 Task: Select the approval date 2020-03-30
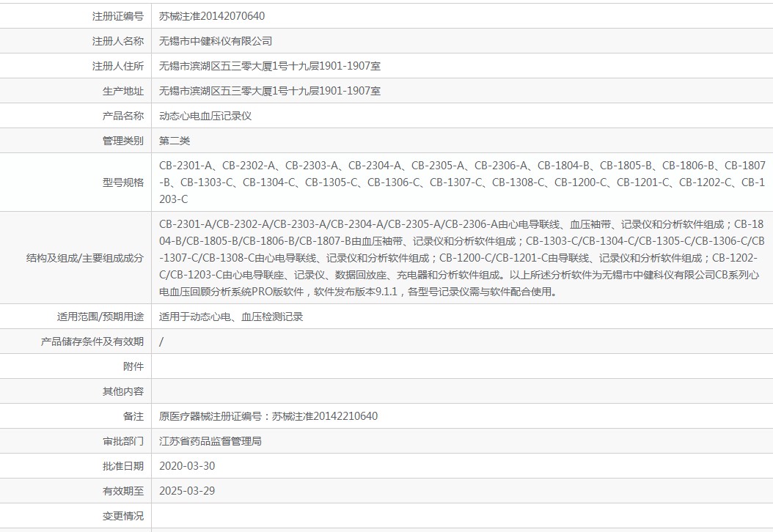point(187,466)
